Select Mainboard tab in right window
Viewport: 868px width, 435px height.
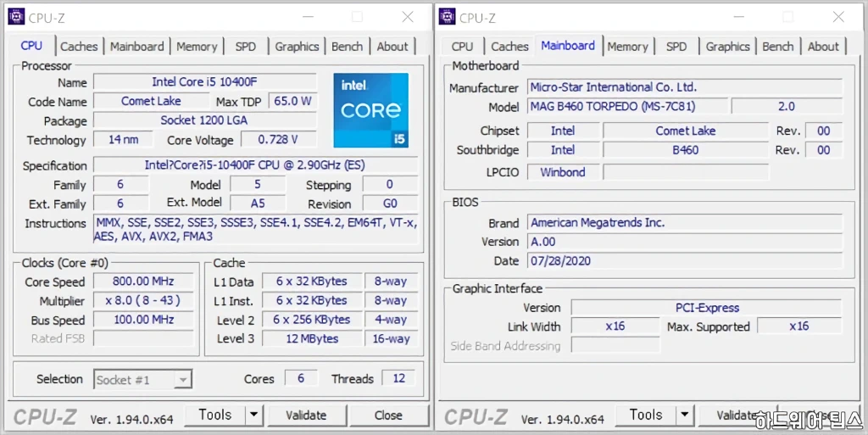[x=568, y=46]
